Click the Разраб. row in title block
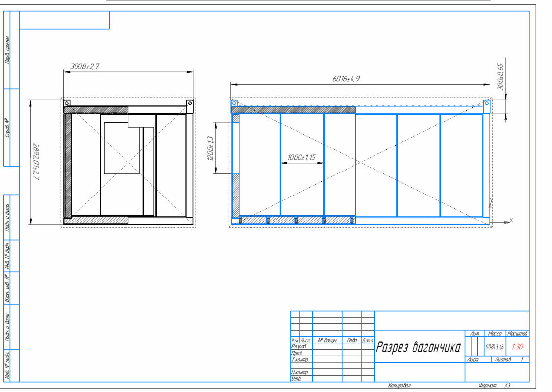 click(x=299, y=346)
